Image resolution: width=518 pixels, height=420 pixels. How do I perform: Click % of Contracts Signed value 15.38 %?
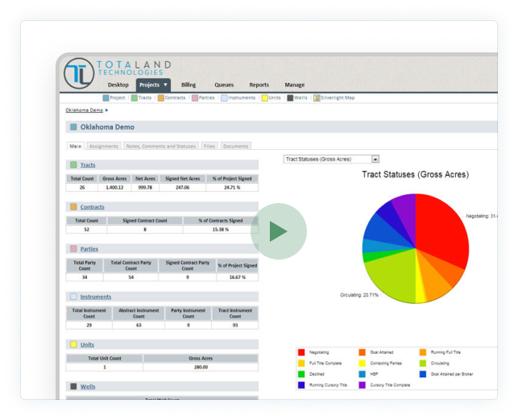point(221,230)
